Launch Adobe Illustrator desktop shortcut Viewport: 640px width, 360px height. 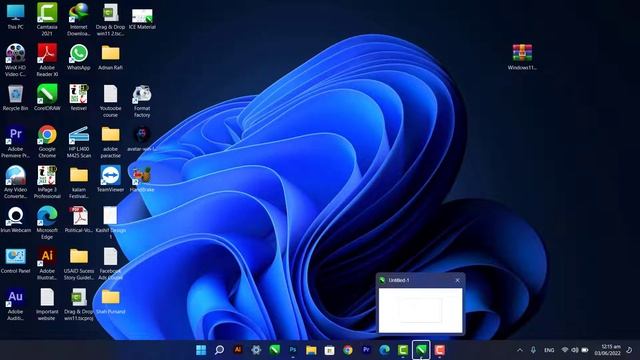(47, 263)
